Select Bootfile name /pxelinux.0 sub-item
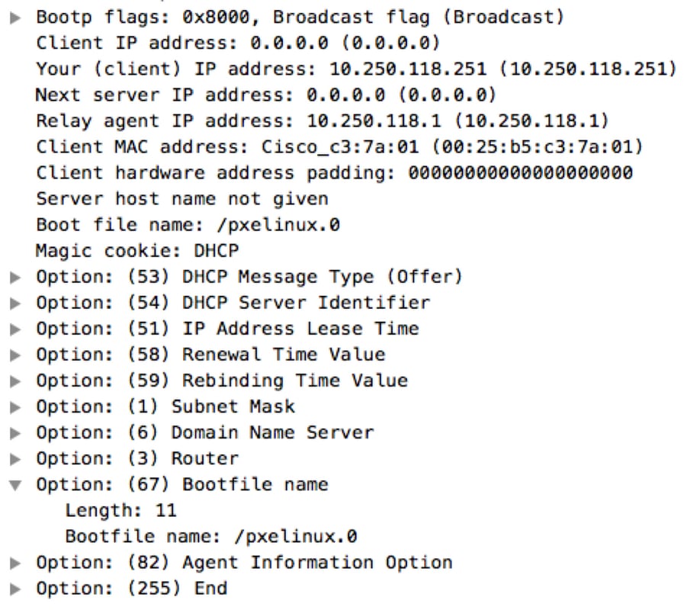 (211, 536)
